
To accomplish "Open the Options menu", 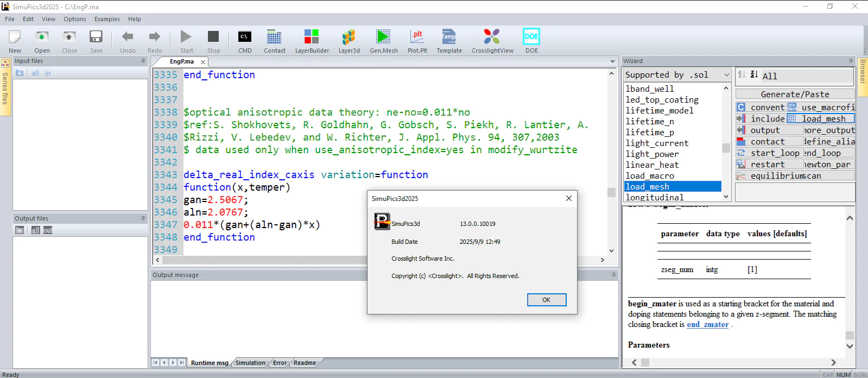I will (75, 19).
